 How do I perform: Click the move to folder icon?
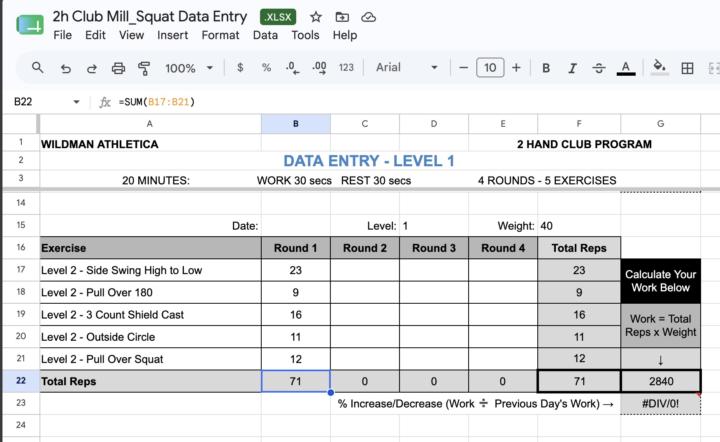pyautogui.click(x=342, y=17)
